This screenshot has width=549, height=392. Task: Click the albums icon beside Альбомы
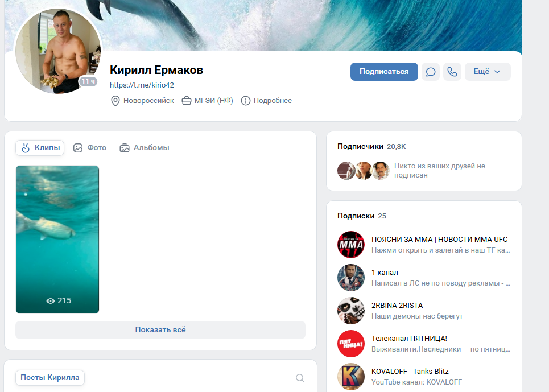124,147
